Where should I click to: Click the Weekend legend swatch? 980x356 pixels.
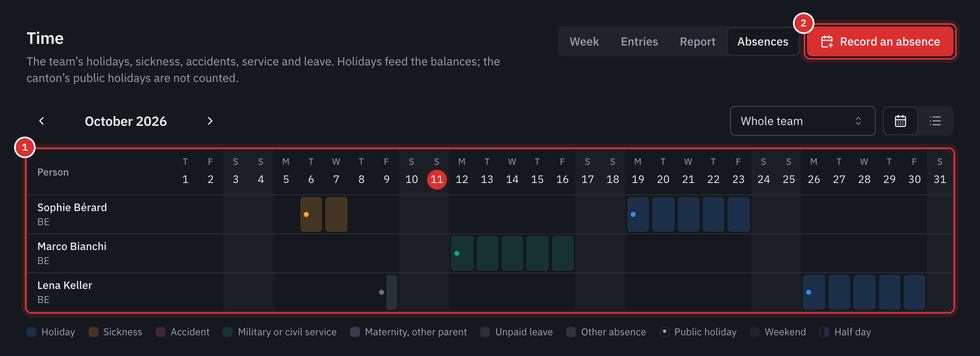755,332
